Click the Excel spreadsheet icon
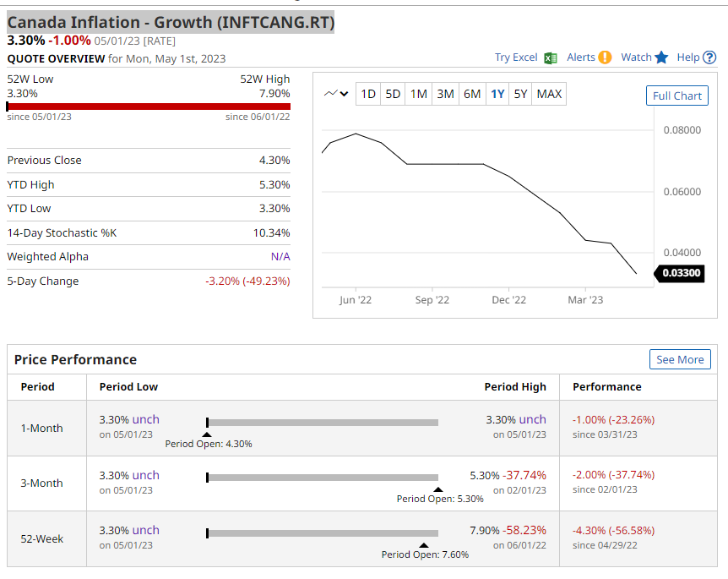This screenshot has height=579, width=728. [x=551, y=57]
